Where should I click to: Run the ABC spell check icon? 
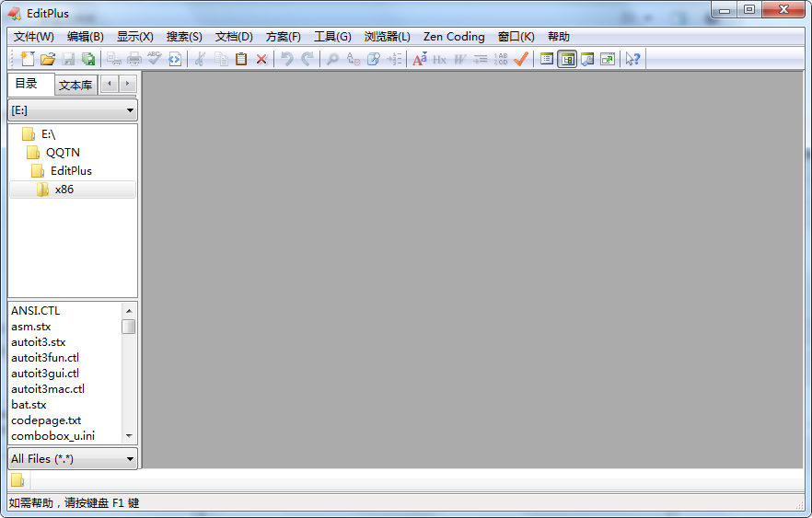pyautogui.click(x=155, y=59)
